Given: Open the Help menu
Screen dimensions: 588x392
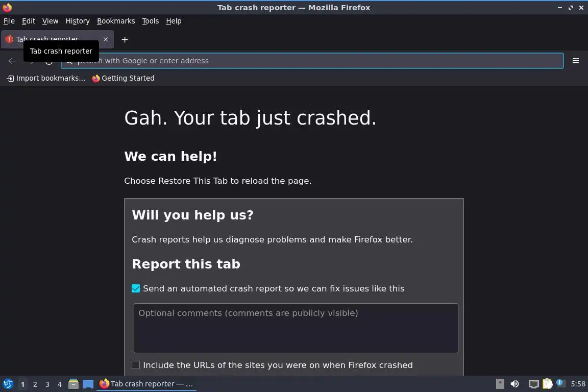Looking at the screenshot, I should pos(174,21).
